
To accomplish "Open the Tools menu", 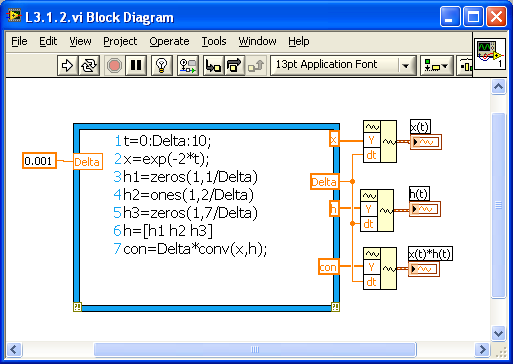I will pos(214,41).
